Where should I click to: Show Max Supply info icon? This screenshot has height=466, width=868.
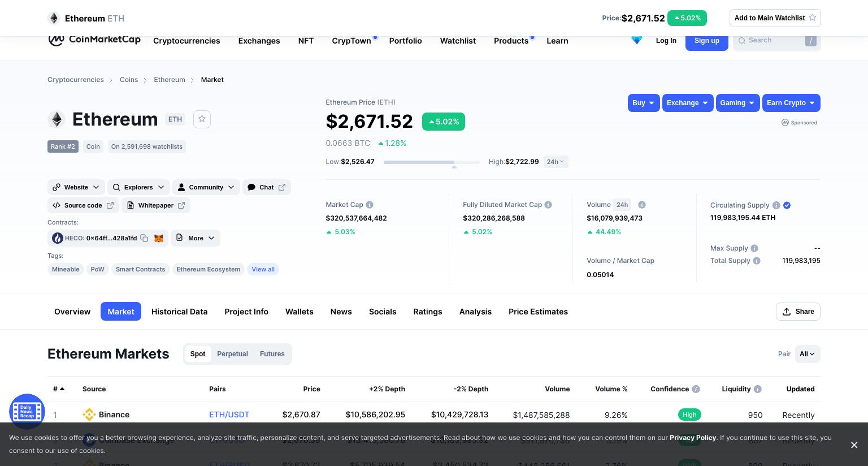(x=754, y=248)
